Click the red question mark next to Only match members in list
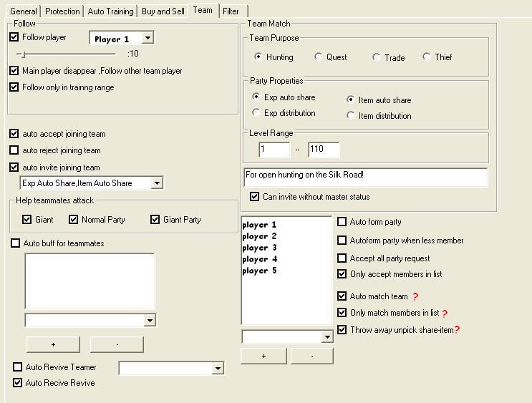 tap(445, 314)
